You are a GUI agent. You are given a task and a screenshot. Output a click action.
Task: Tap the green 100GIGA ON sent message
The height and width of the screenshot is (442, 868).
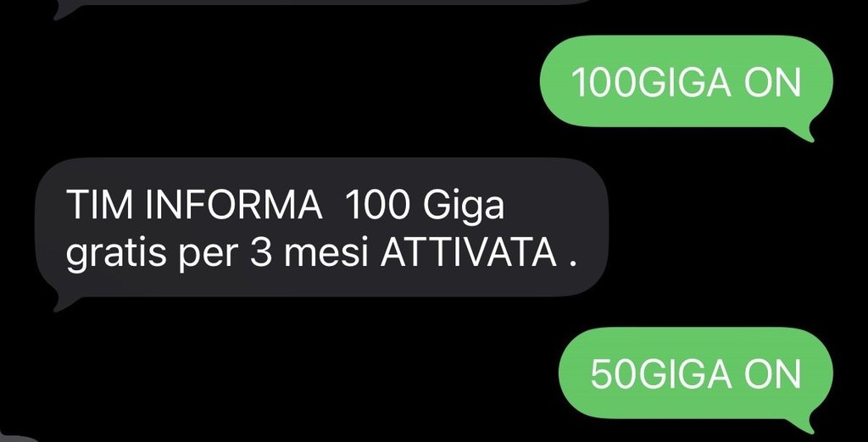point(686,83)
